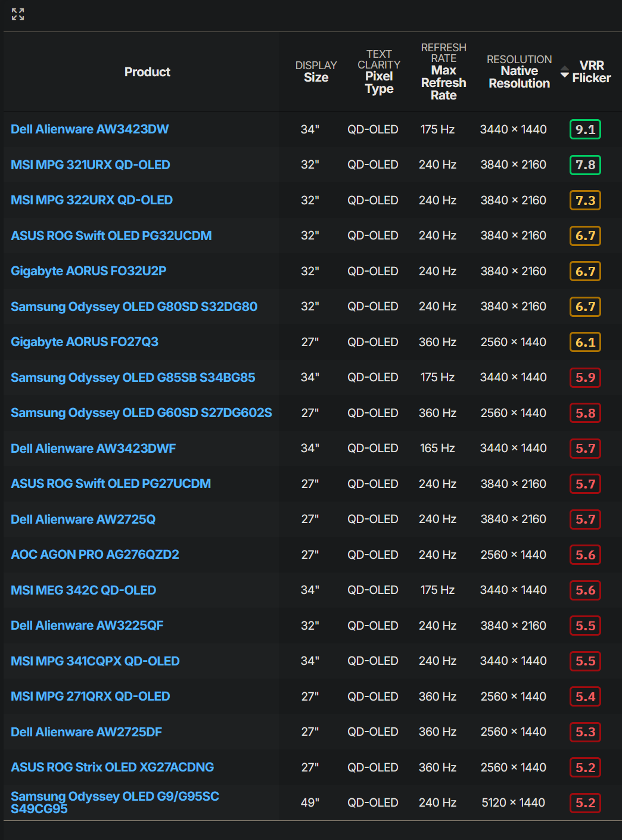Open MSI MPG 341CQPX QD-OLED link
Viewport: 622px width, 840px height.
coord(95,661)
